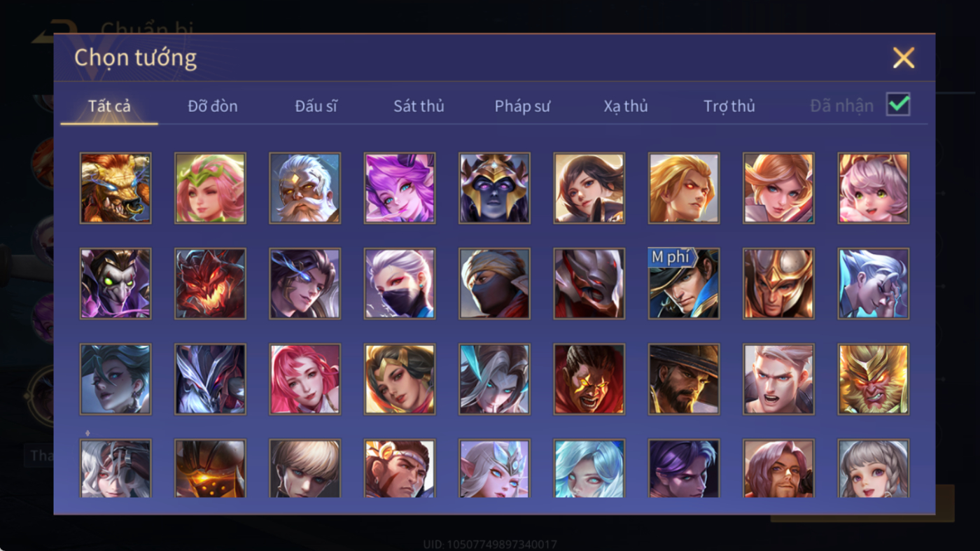
Task: Switch to the Đỡ đòn tab
Action: click(x=213, y=106)
